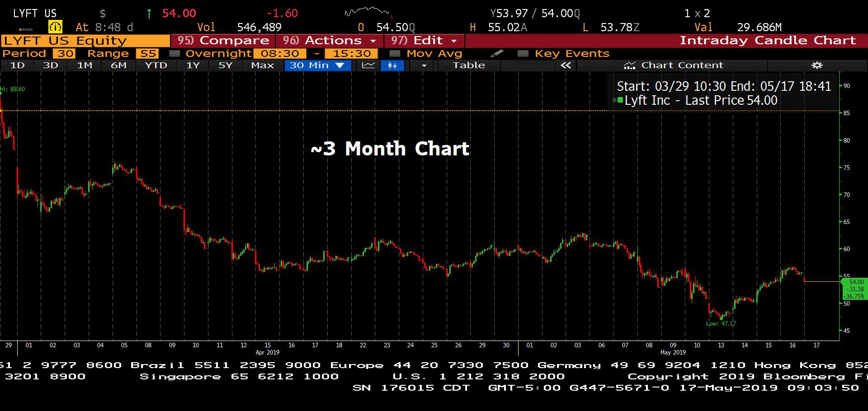Open the chart settings gear

coord(817,65)
